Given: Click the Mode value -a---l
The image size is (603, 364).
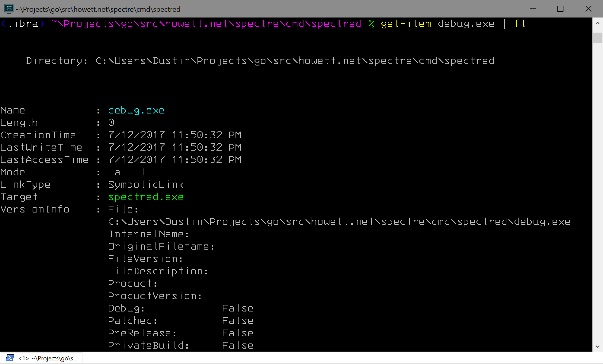Looking at the screenshot, I should (127, 172).
